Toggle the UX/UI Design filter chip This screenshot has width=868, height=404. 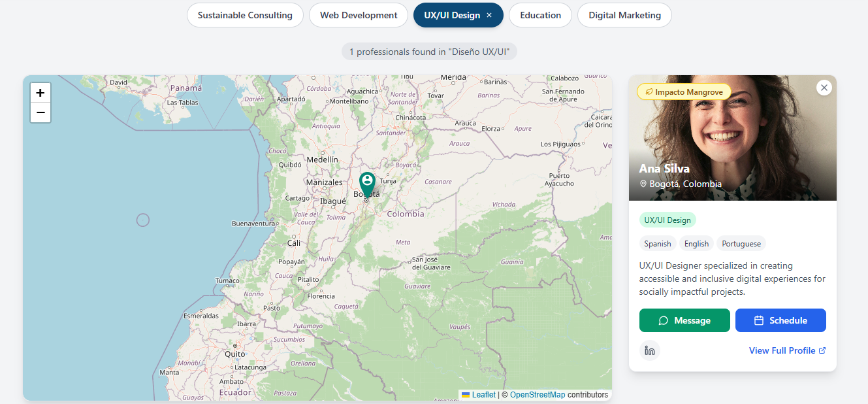tap(458, 15)
